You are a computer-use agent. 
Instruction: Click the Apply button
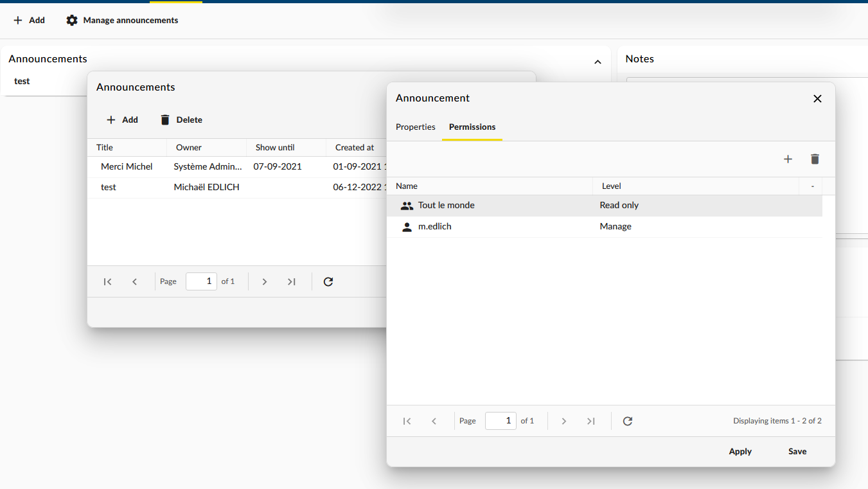point(740,451)
